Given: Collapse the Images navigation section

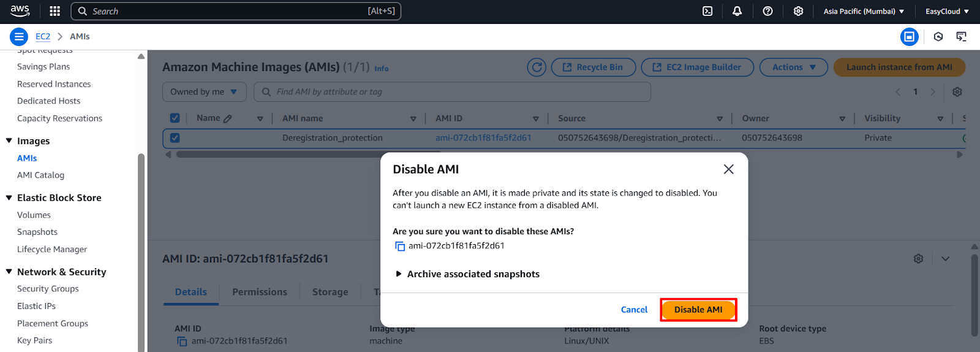Looking at the screenshot, I should (x=9, y=141).
